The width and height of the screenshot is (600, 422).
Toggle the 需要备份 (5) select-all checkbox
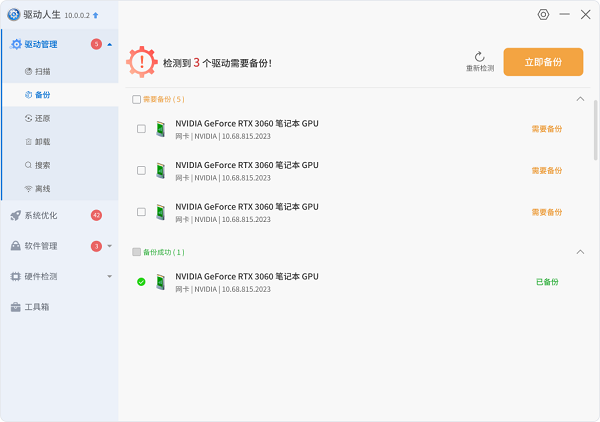click(x=136, y=99)
